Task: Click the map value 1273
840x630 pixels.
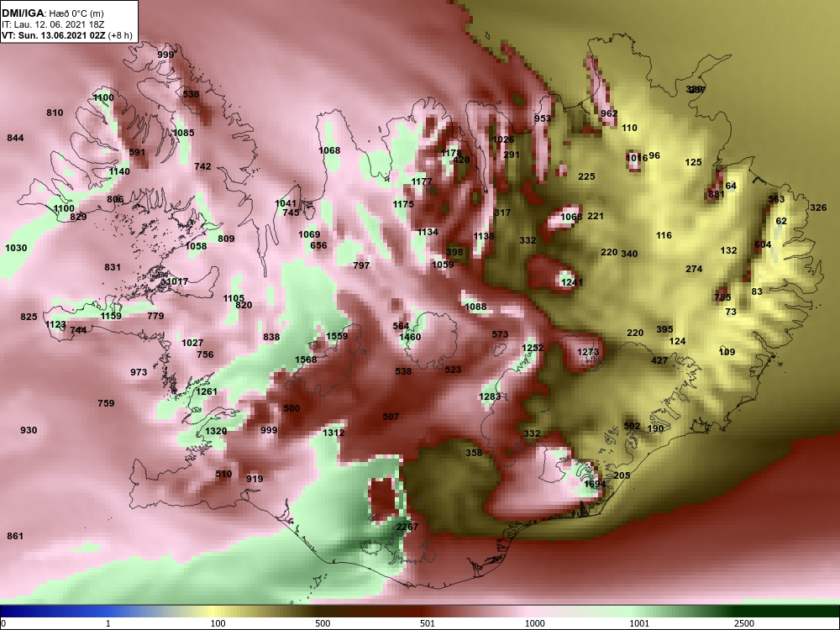Action: click(x=588, y=352)
